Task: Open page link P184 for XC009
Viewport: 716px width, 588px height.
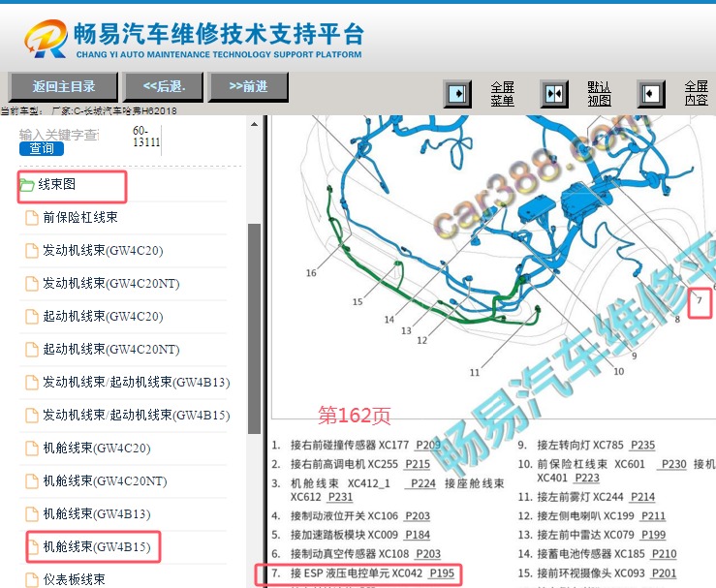Action: click(418, 535)
